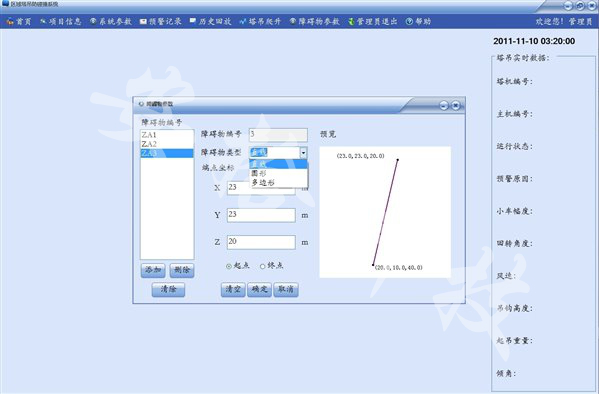Select the 终点 radio button
Screen dimensions: 599x394
coord(262,266)
